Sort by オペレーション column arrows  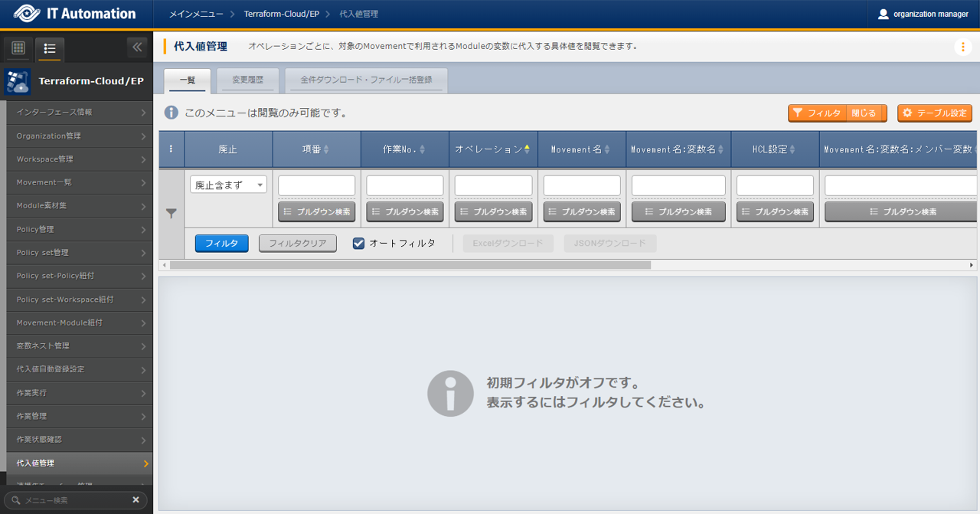(x=527, y=149)
